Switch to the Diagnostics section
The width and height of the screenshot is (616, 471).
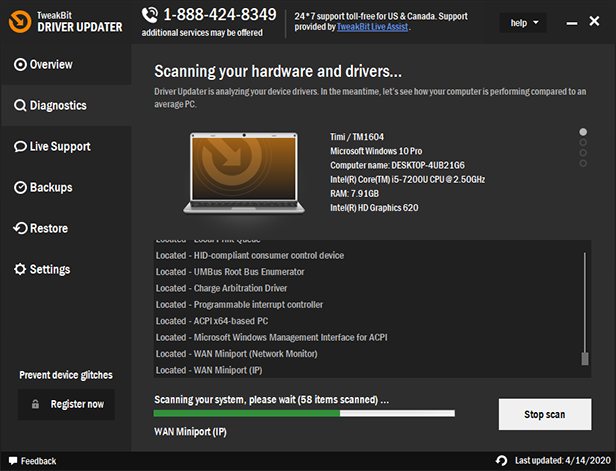pos(66,106)
